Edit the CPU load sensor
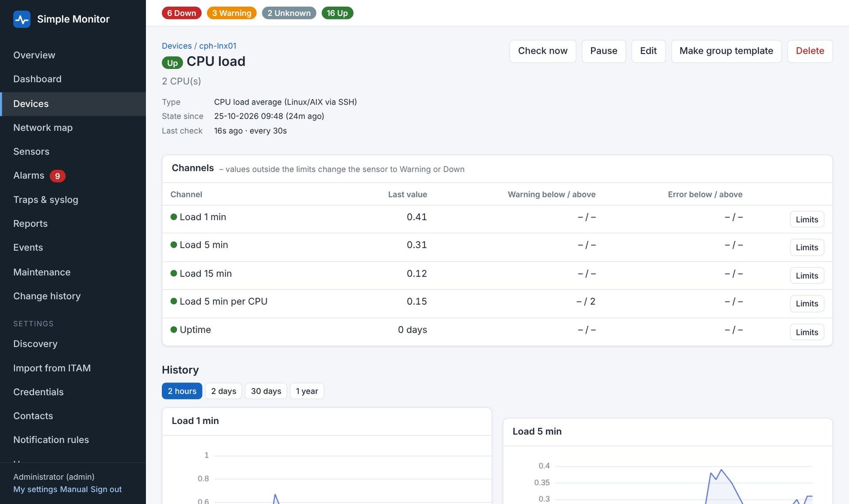The width and height of the screenshot is (849, 504). point(648,51)
